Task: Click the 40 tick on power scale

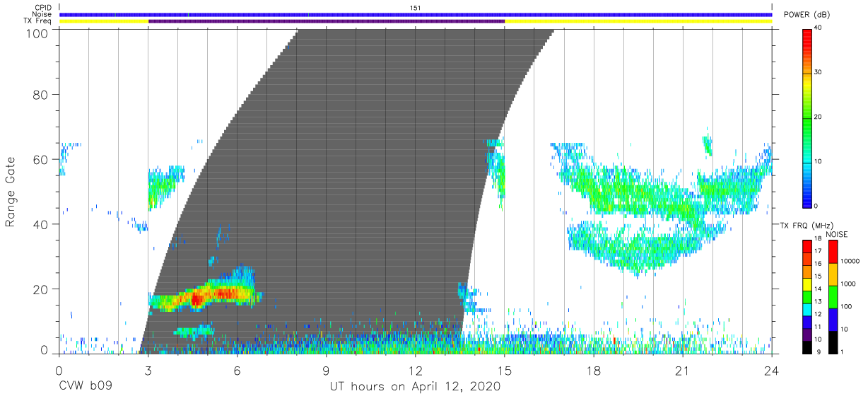Action: [x=819, y=28]
